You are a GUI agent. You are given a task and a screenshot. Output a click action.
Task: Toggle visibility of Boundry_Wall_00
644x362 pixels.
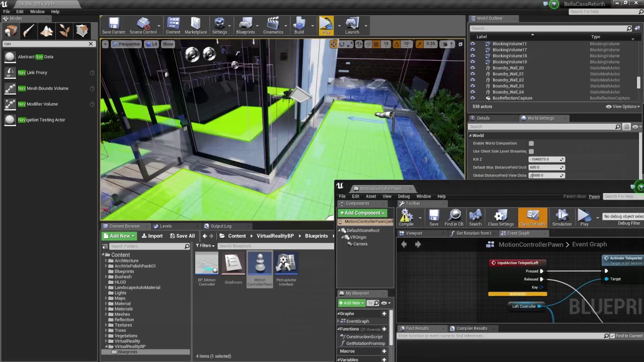tap(472, 68)
